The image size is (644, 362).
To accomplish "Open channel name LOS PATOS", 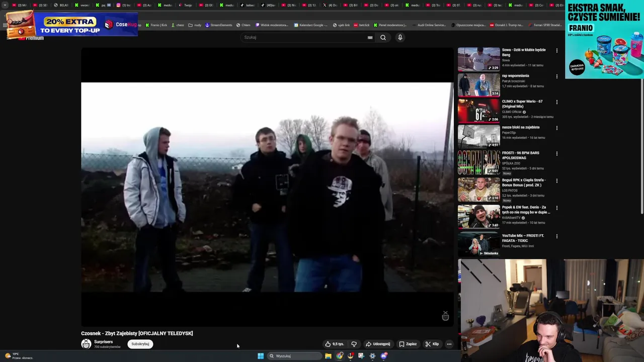I will click(x=510, y=191).
